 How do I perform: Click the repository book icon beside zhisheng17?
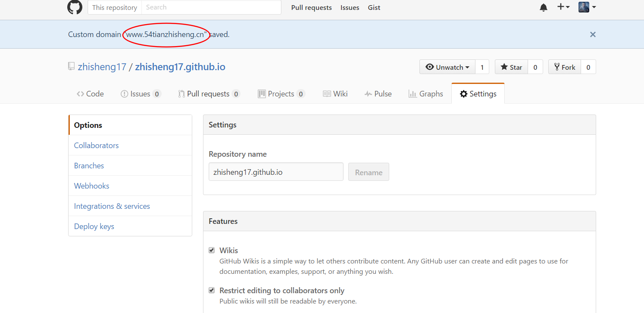tap(71, 67)
